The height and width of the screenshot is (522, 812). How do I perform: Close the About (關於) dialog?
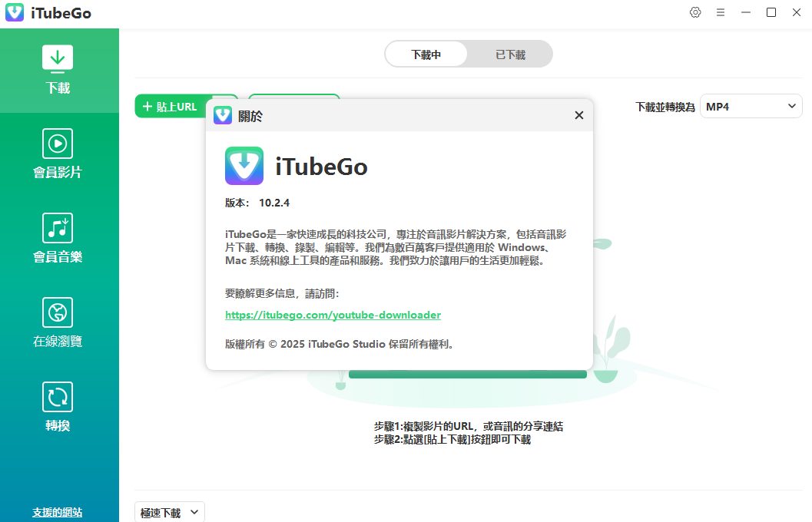(579, 115)
